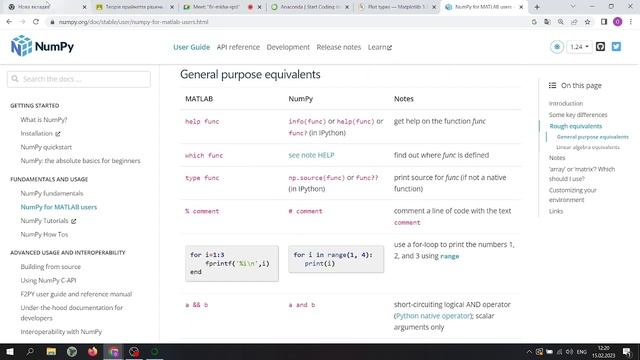Jump to Some key differences section
The width and height of the screenshot is (640, 360).
(x=578, y=115)
